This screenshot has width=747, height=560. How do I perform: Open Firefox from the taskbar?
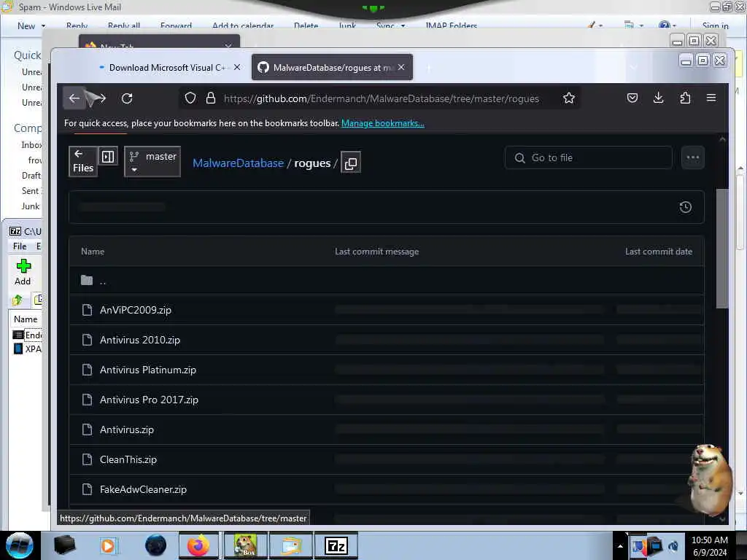click(198, 545)
